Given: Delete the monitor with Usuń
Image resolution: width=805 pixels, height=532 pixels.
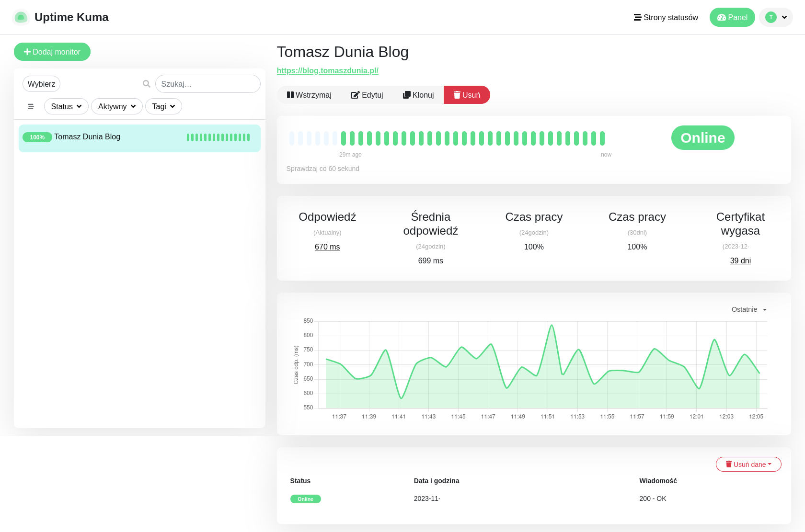Looking at the screenshot, I should click(467, 95).
